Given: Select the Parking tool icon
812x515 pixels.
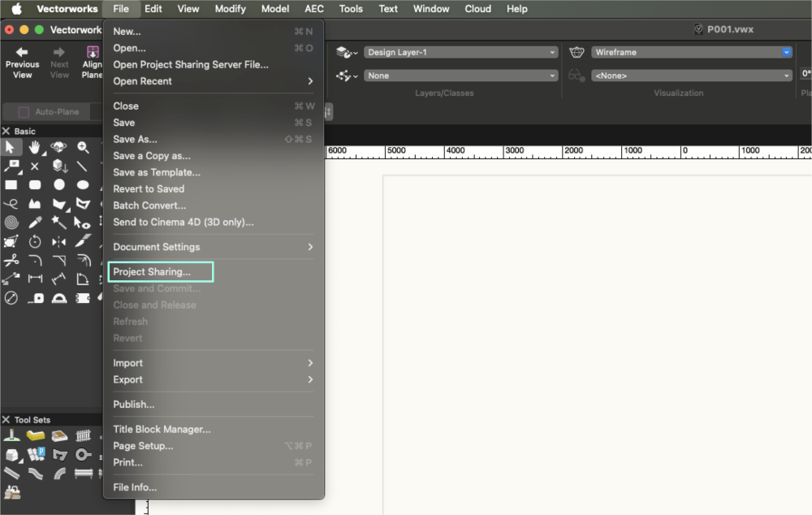Looking at the screenshot, I should pyautogui.click(x=36, y=454).
